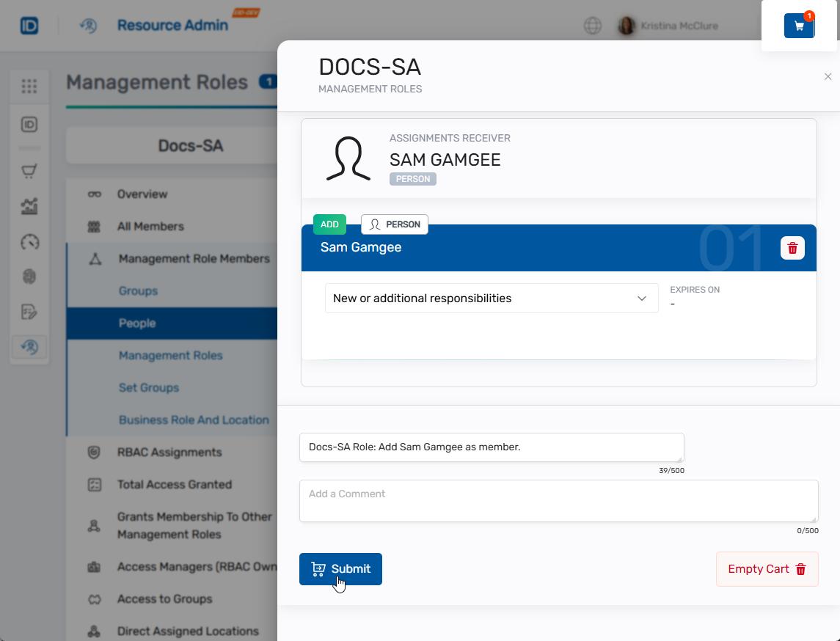Open language globe icon in header

(593, 26)
